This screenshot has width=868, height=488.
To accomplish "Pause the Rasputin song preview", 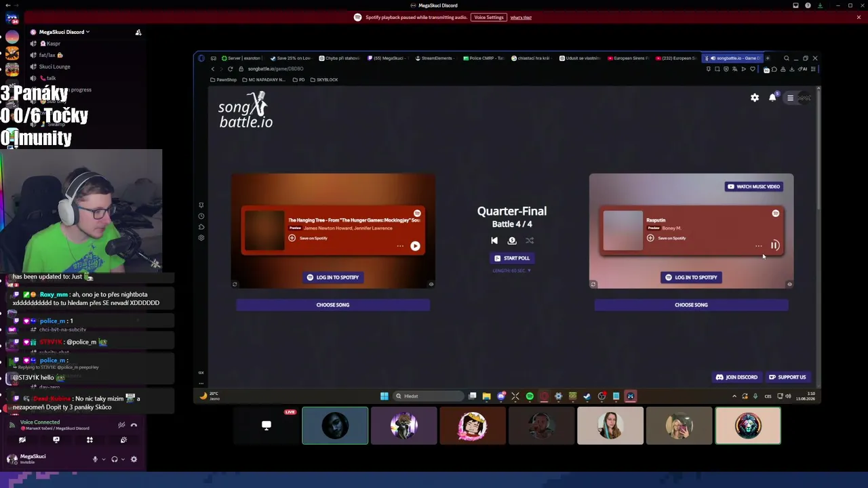I will (774, 245).
